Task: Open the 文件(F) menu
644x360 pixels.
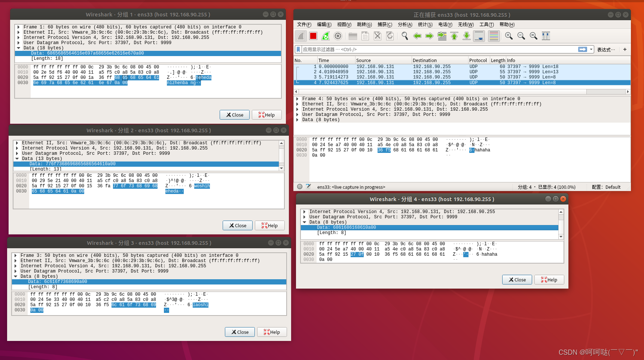Action: [304, 24]
